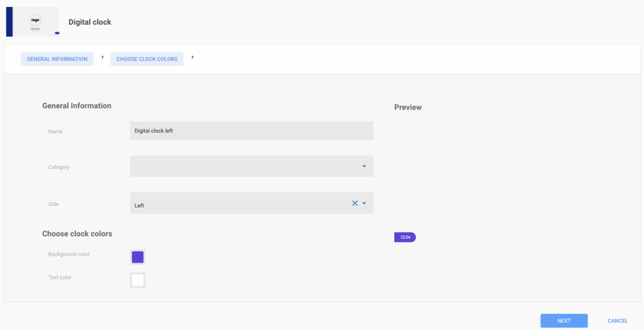Click the NEXT button
This screenshot has height=330, width=644.
click(x=564, y=321)
